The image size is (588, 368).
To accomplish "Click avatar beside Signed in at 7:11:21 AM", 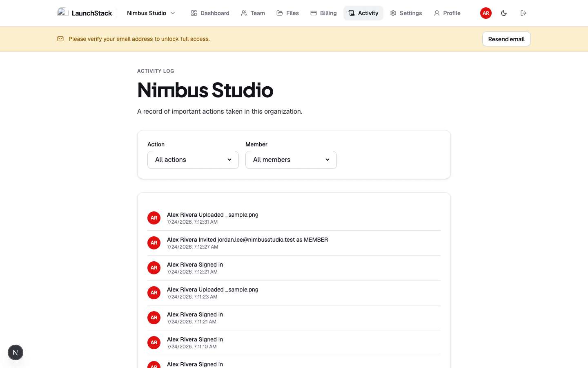I will pos(154,318).
